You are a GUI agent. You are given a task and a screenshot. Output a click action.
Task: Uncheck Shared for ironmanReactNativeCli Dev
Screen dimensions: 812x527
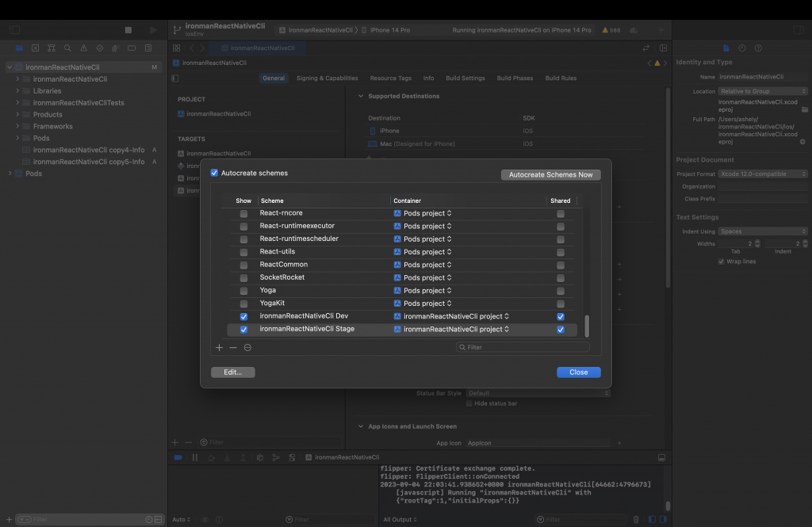pos(561,317)
